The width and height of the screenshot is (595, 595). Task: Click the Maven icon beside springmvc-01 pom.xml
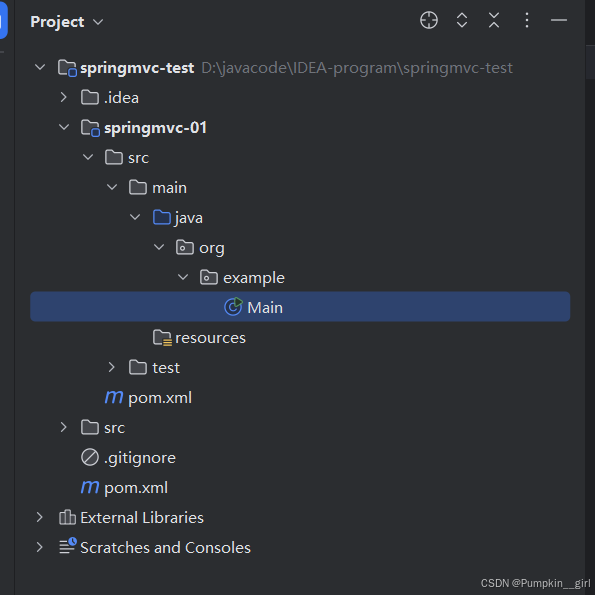[x=113, y=397]
